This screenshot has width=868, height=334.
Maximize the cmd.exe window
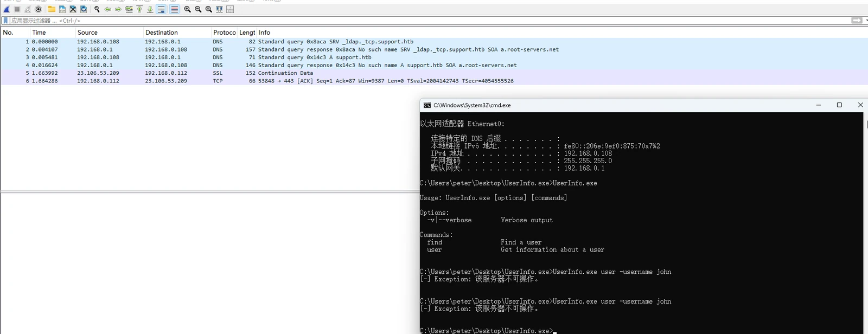pos(839,105)
